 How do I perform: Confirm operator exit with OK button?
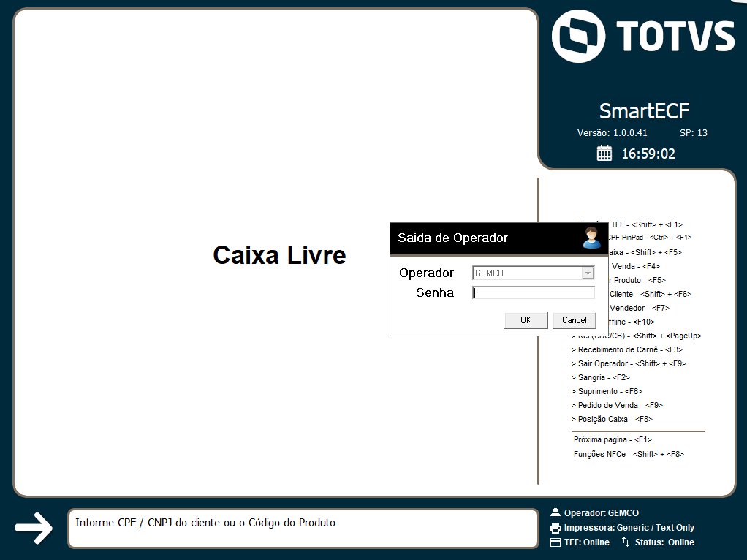[x=526, y=320]
